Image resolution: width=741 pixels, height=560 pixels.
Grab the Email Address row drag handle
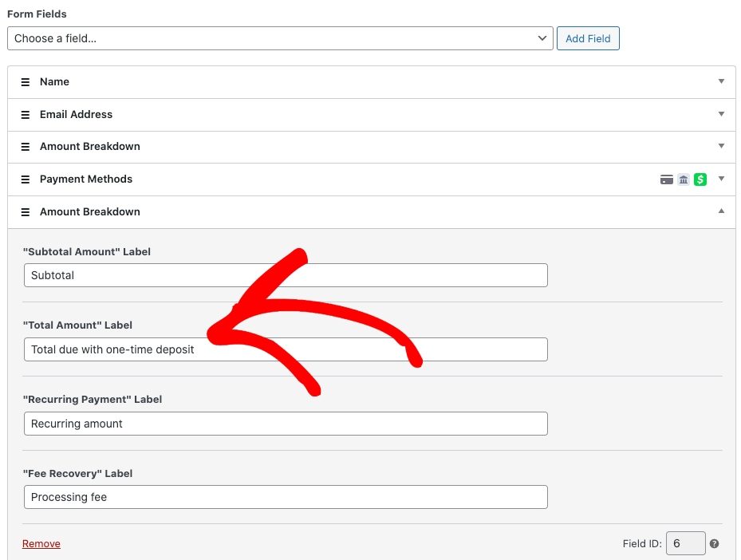tap(25, 115)
